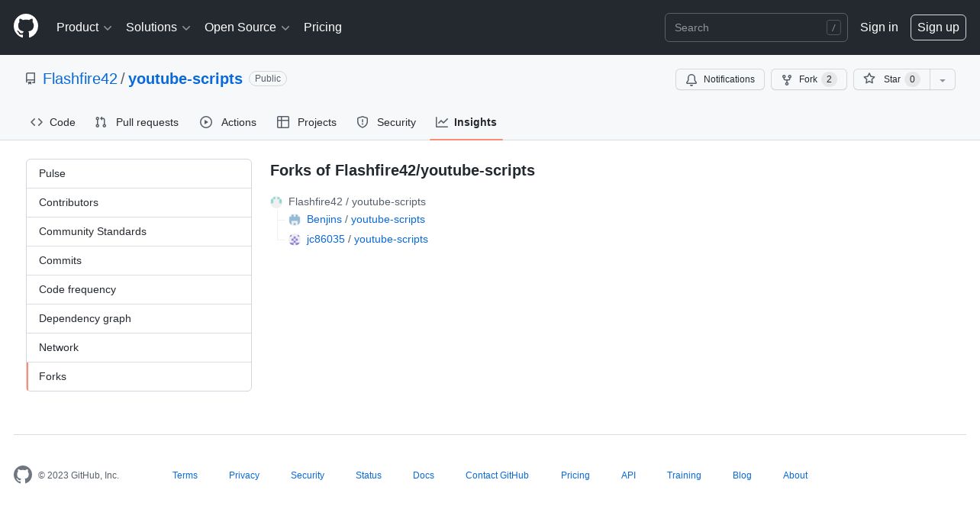
Task: Open the youtube-scripts repository title link
Action: click(x=185, y=79)
